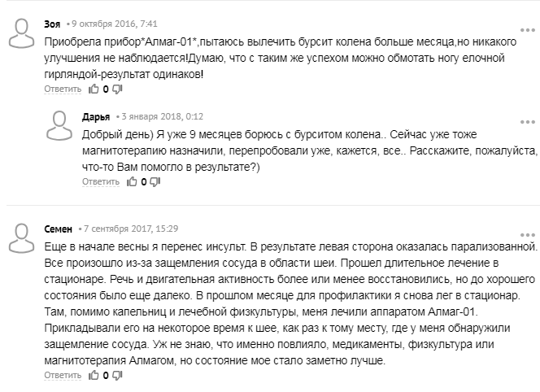Thumbs down Дарья's reply
The image size is (540, 392).
155,182
